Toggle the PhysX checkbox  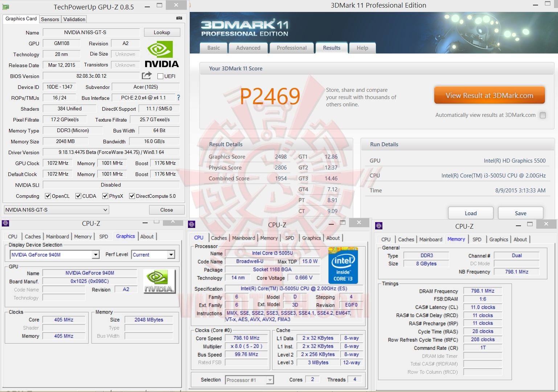coord(105,196)
